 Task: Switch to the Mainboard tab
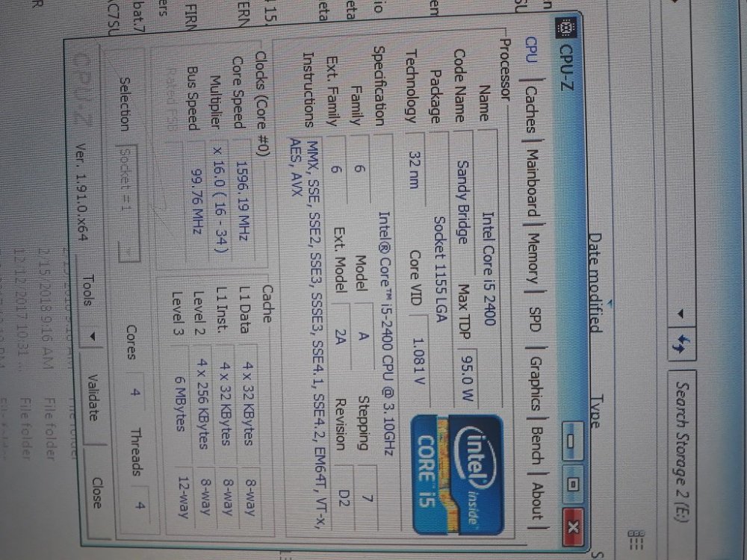click(x=532, y=182)
